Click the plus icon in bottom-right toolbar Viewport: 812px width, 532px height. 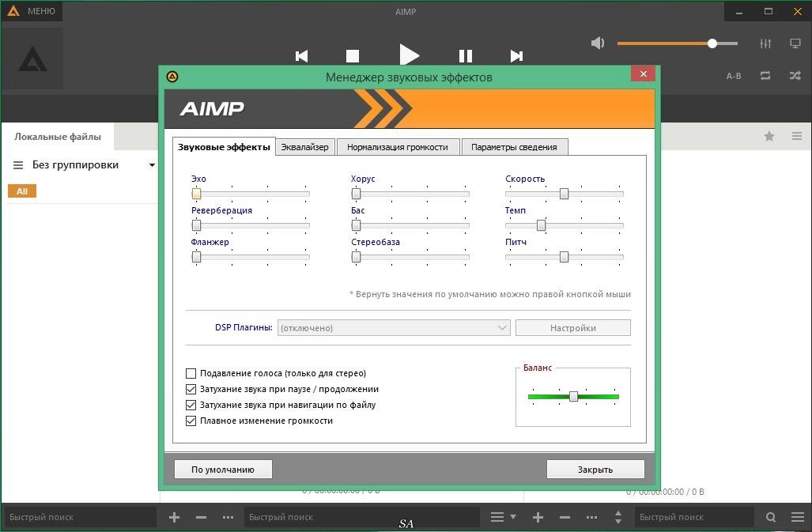pos(538,517)
